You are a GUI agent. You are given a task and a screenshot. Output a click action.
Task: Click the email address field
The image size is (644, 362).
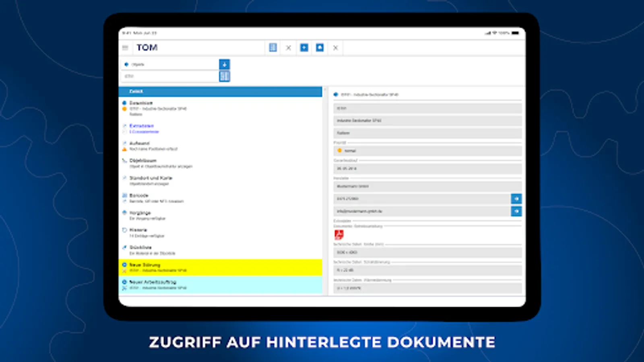coord(422,211)
